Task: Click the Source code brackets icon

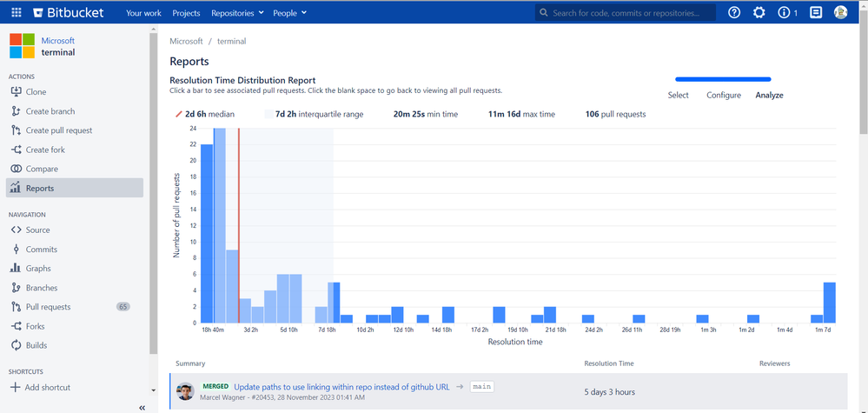Action: point(16,230)
